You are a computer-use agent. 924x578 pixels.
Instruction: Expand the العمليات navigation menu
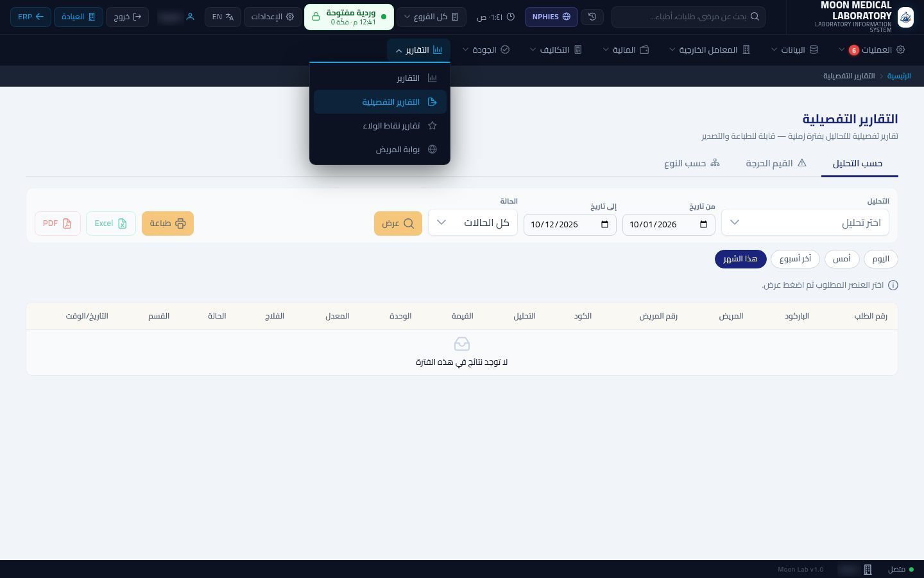tap(871, 49)
